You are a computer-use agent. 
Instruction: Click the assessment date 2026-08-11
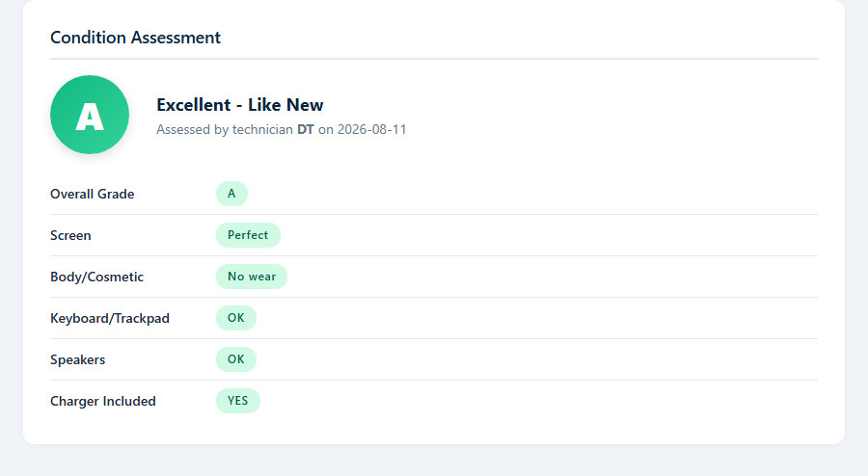coord(372,129)
